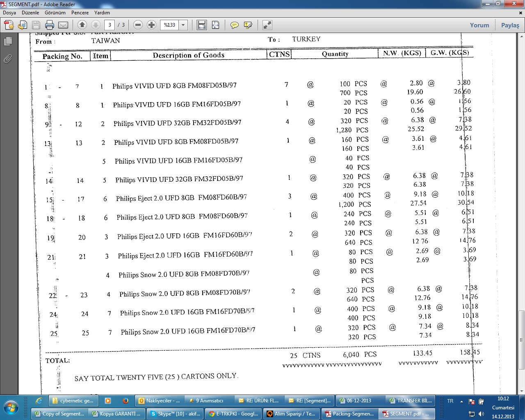Image resolution: width=525 pixels, height=420 pixels.
Task: Switch to Packing-Segmen... PDF window
Action: [x=349, y=413]
